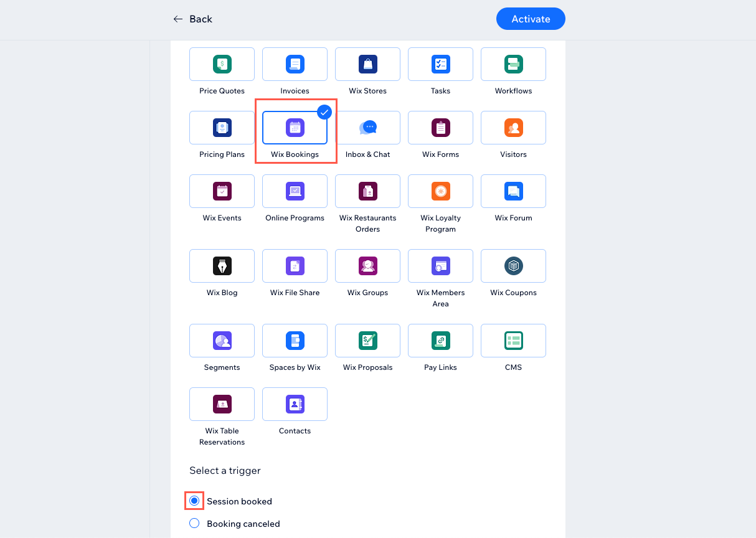
Task: Choose the Invoices app tile
Action: tap(295, 64)
